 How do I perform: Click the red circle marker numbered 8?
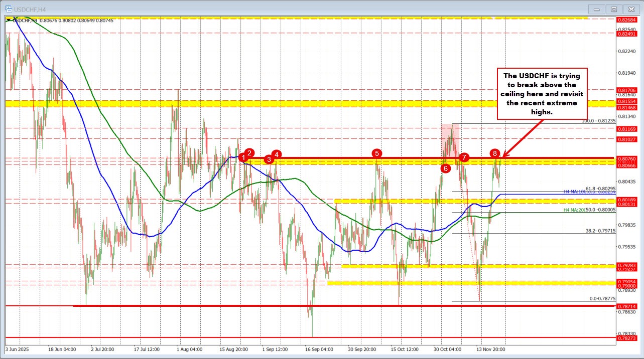pos(494,154)
